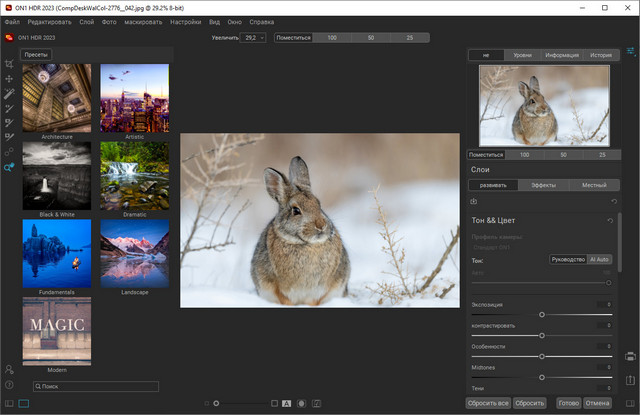This screenshot has width=640, height=415.
Task: Open the help question mark icon
Action: tap(9, 385)
